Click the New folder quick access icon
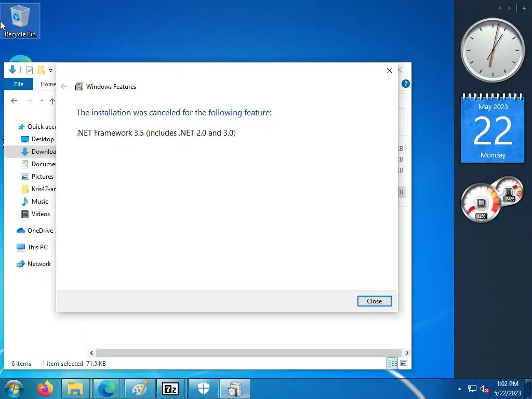532x399 pixels. pyautogui.click(x=41, y=70)
